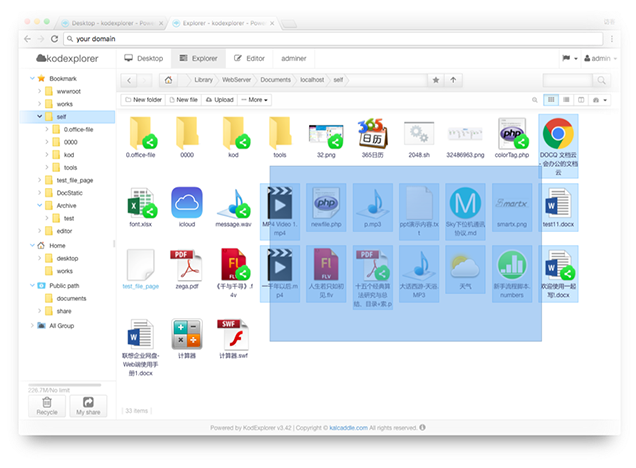Select the 计算器.swf Flash file

click(x=233, y=334)
